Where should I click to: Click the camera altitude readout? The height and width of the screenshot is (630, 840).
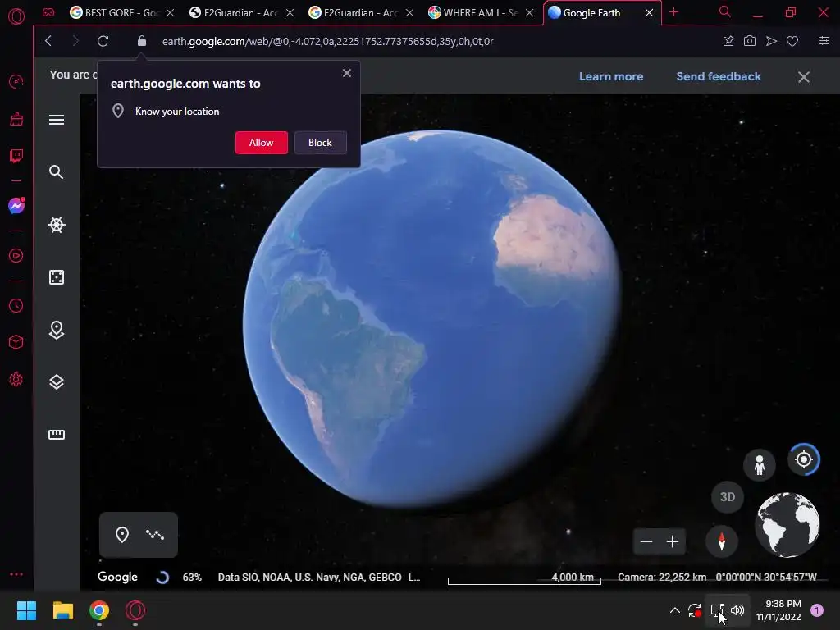coord(662,577)
